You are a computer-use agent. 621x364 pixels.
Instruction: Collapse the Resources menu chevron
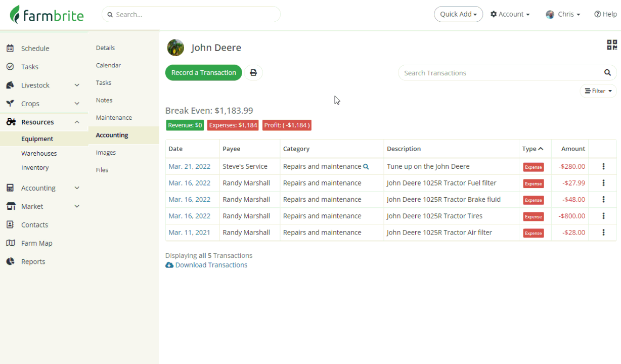click(x=77, y=122)
